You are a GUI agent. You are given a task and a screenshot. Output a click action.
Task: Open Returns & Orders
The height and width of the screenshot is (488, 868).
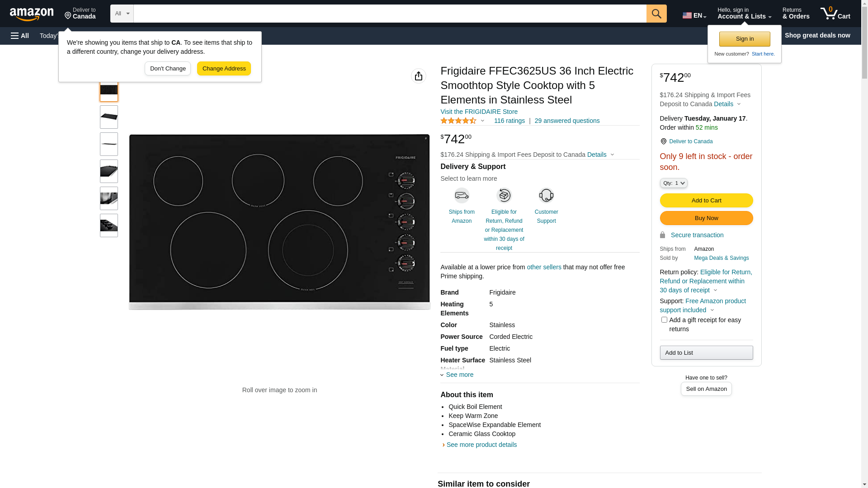tap(796, 14)
